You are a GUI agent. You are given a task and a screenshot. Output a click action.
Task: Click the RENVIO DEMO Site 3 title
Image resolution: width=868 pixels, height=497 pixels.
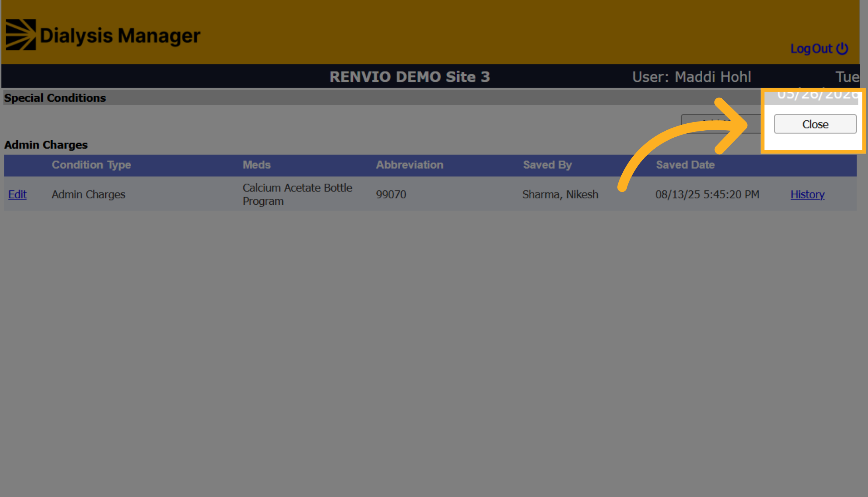pyautogui.click(x=410, y=77)
